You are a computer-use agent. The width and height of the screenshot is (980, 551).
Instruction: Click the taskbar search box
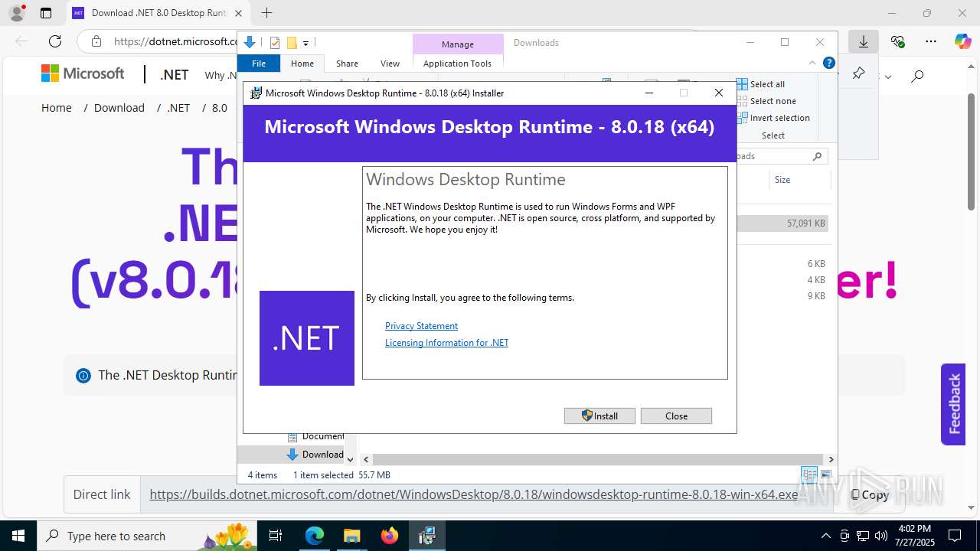[x=147, y=536]
